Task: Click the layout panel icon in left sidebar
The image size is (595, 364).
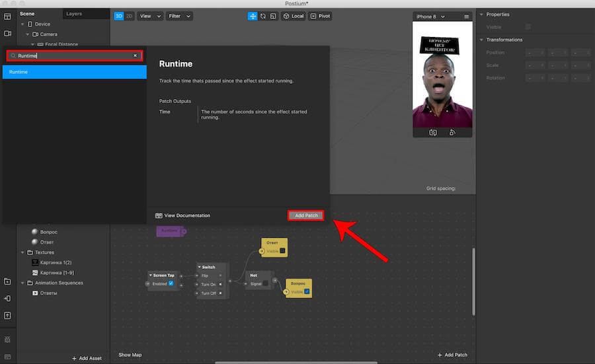Action: pyautogui.click(x=8, y=16)
